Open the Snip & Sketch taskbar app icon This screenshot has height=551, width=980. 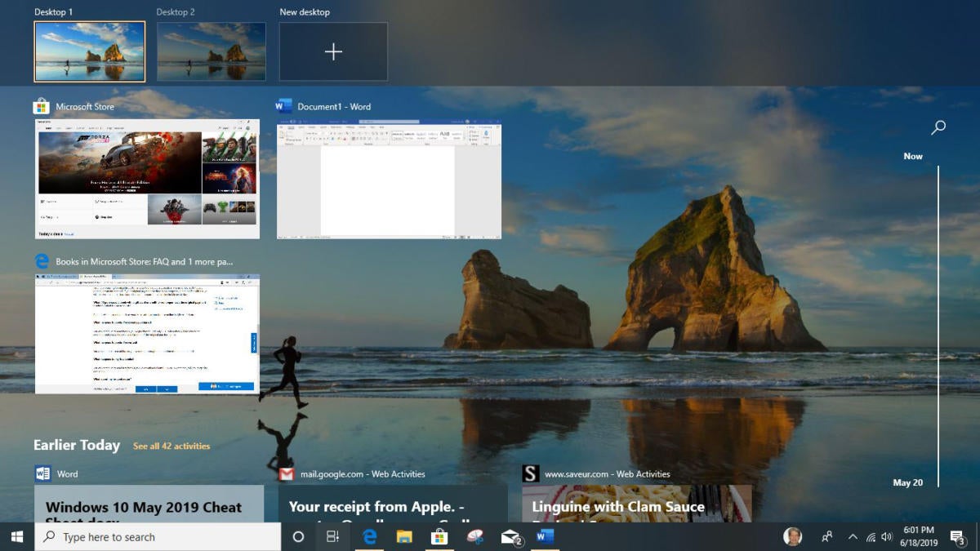(474, 536)
